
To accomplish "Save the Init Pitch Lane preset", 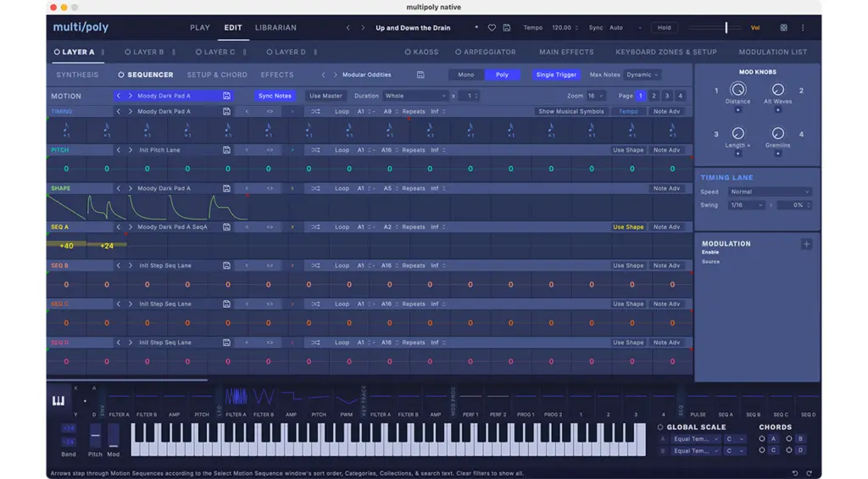I will pyautogui.click(x=226, y=150).
